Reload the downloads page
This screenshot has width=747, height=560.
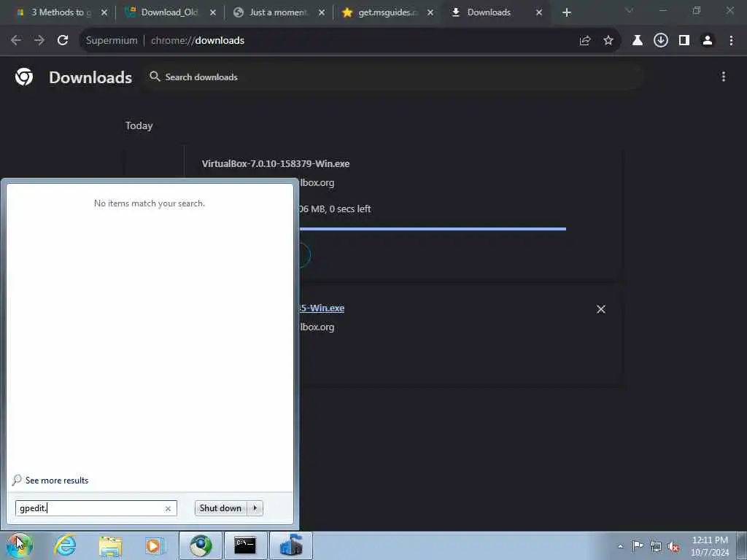click(63, 41)
